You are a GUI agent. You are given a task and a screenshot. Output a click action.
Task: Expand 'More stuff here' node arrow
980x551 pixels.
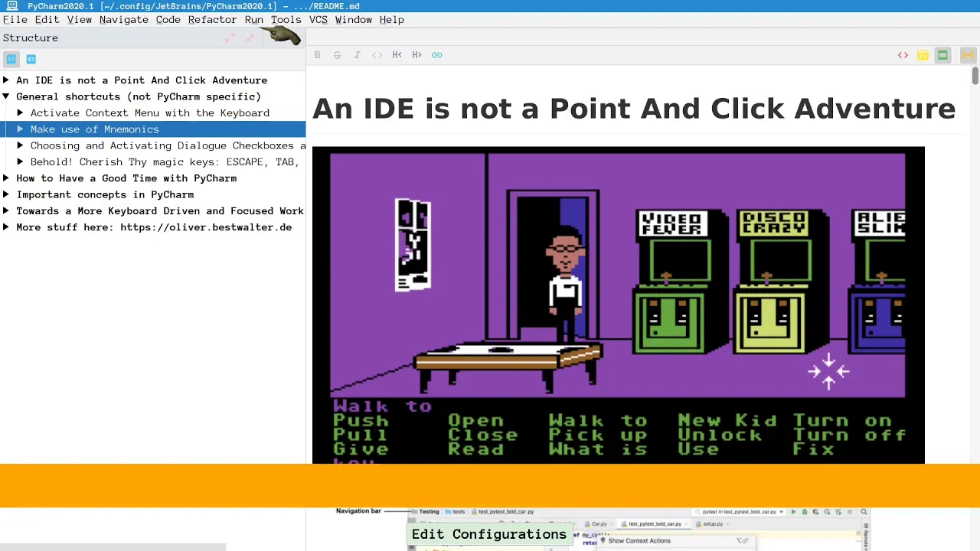[x=6, y=227]
